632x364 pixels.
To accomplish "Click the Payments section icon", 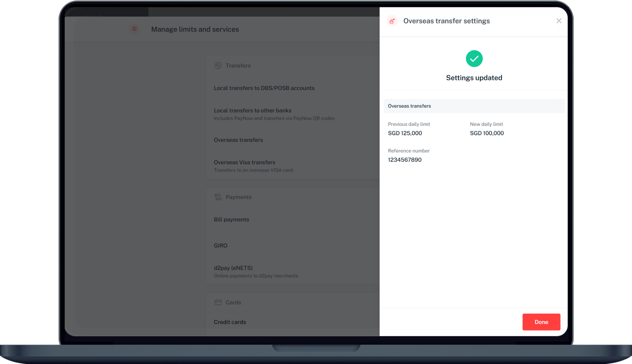I will click(x=218, y=197).
